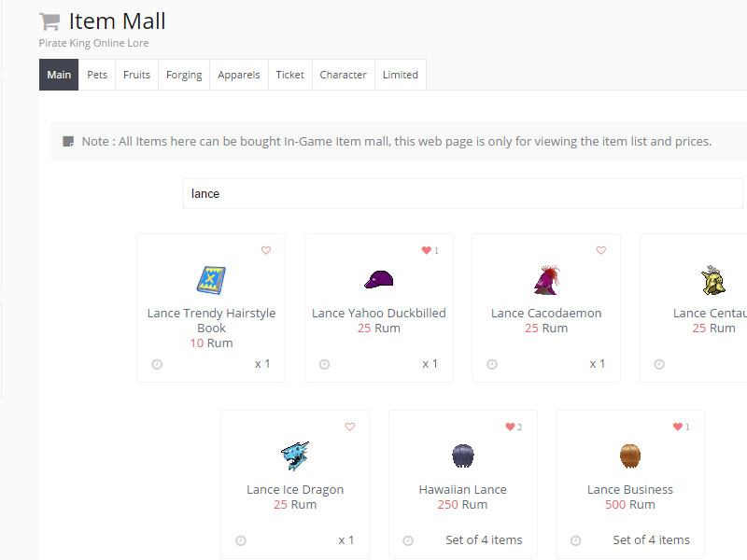Select the Main tab
The image size is (747, 560).
[59, 75]
